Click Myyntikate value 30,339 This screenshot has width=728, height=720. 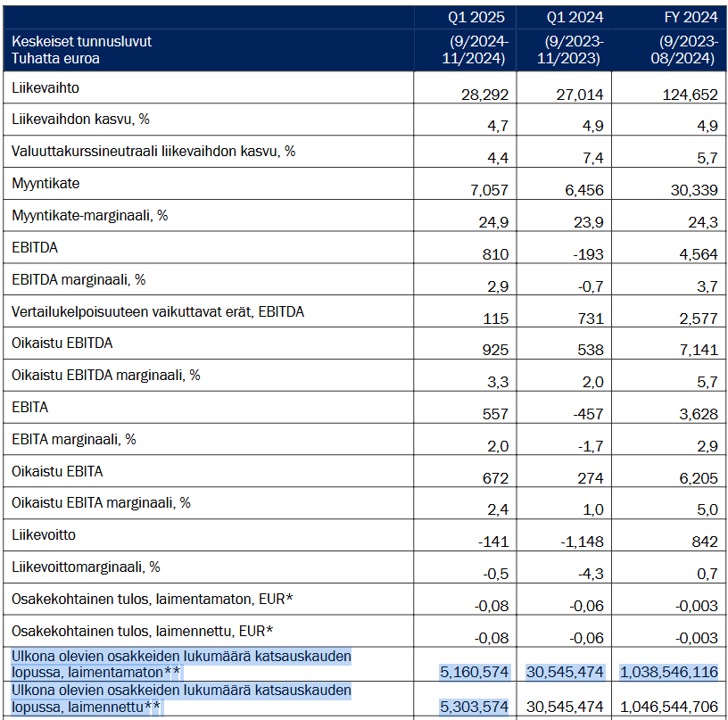(x=694, y=190)
